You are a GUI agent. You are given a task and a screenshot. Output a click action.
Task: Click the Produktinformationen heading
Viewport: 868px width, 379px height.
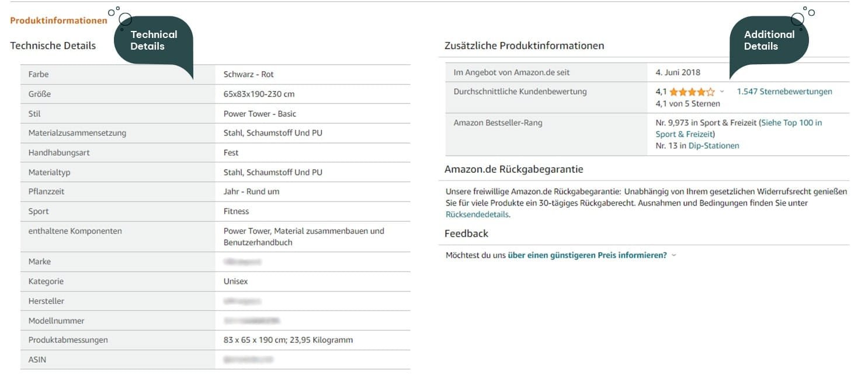(x=58, y=20)
